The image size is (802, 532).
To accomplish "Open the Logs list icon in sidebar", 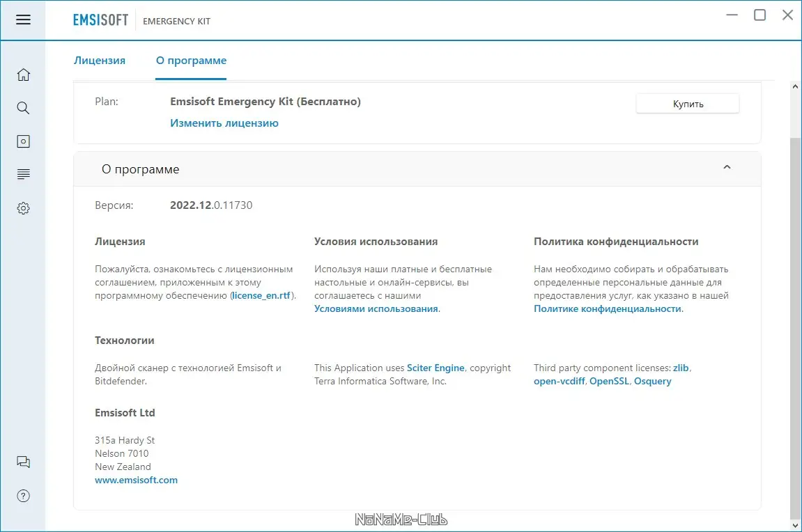I will click(x=23, y=174).
